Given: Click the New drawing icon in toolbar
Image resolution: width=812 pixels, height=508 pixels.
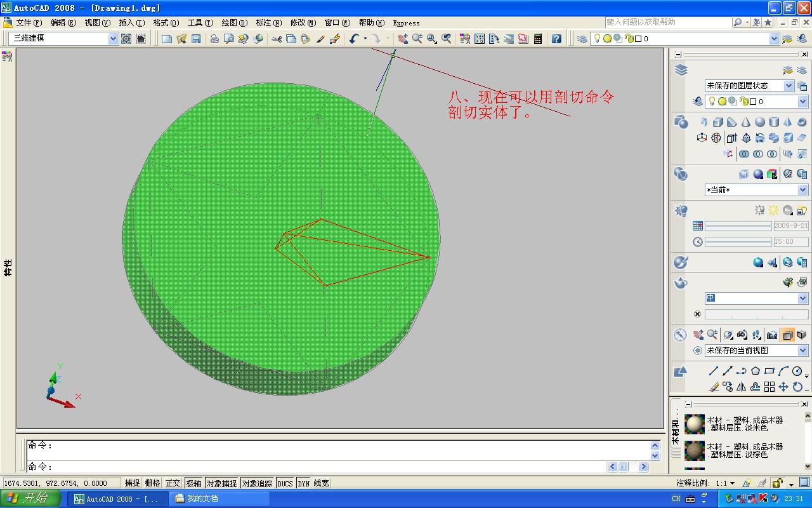Looking at the screenshot, I should coord(167,39).
